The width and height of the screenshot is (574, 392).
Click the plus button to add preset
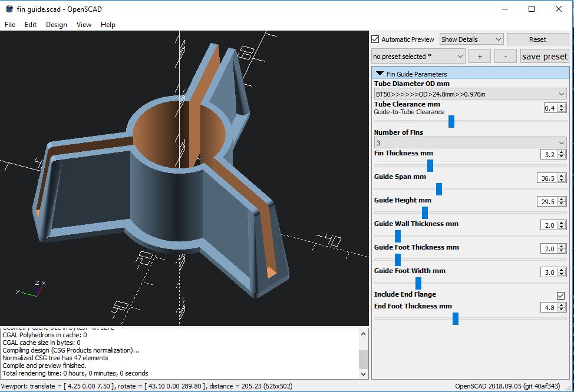pyautogui.click(x=480, y=57)
